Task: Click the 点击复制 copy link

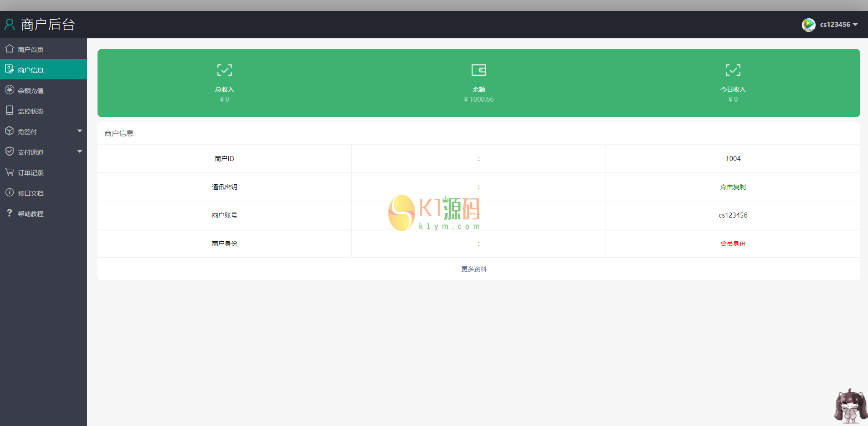Action: (733, 187)
